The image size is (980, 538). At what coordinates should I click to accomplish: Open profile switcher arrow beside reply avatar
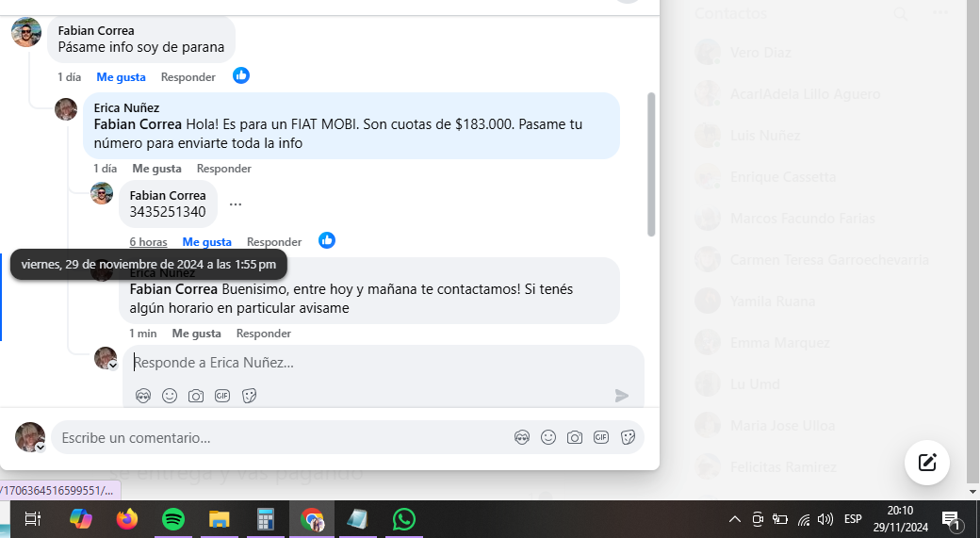coord(113,366)
